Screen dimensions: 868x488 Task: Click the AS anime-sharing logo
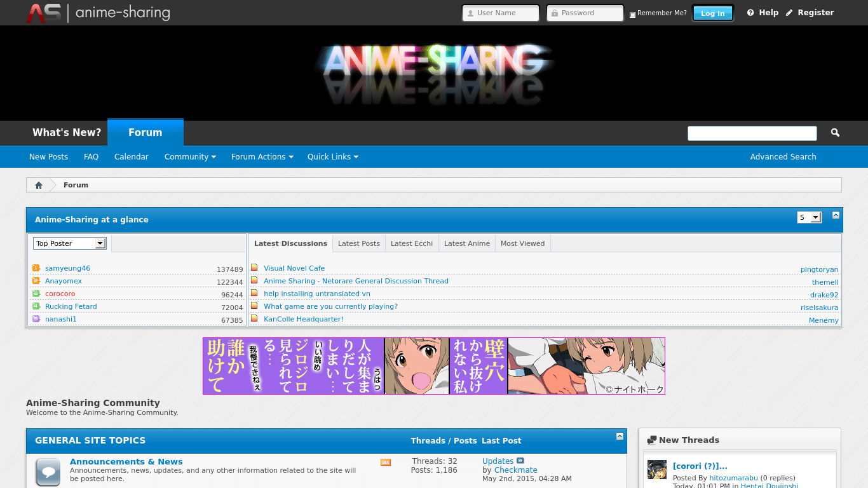(98, 13)
